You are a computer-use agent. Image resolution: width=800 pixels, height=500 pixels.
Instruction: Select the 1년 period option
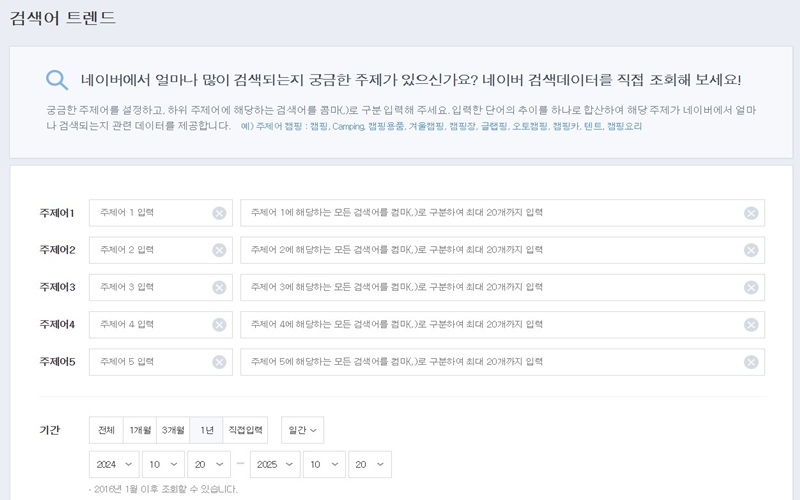[206, 430]
